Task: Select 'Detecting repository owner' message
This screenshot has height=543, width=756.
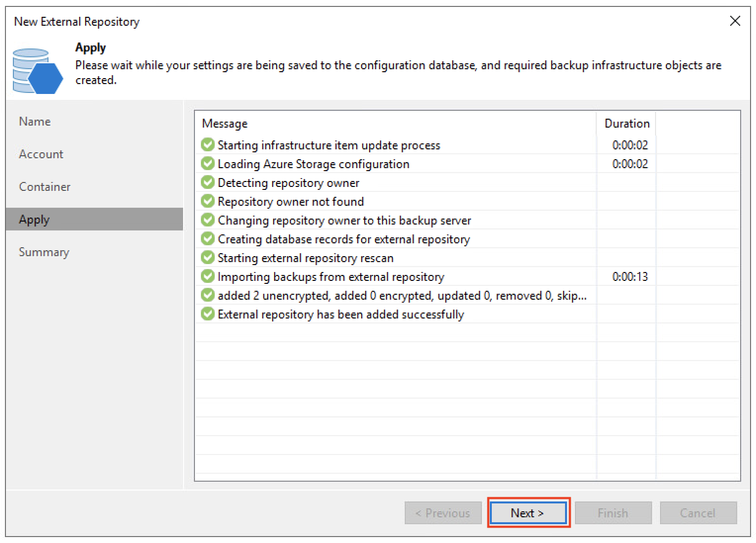Action: [288, 183]
